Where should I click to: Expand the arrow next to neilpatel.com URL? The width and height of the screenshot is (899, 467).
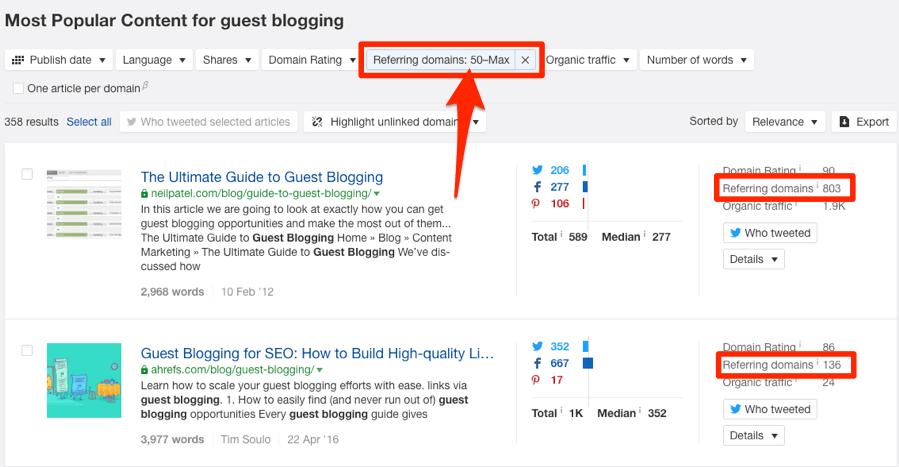377,194
